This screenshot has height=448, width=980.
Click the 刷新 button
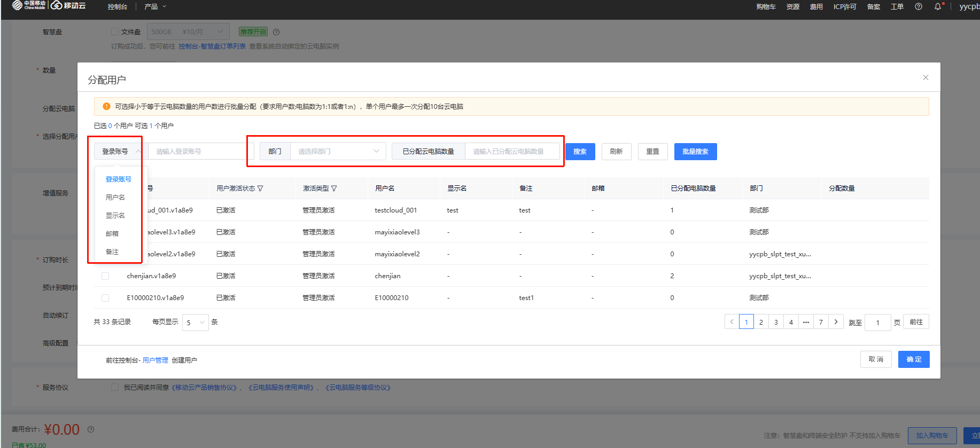click(617, 152)
